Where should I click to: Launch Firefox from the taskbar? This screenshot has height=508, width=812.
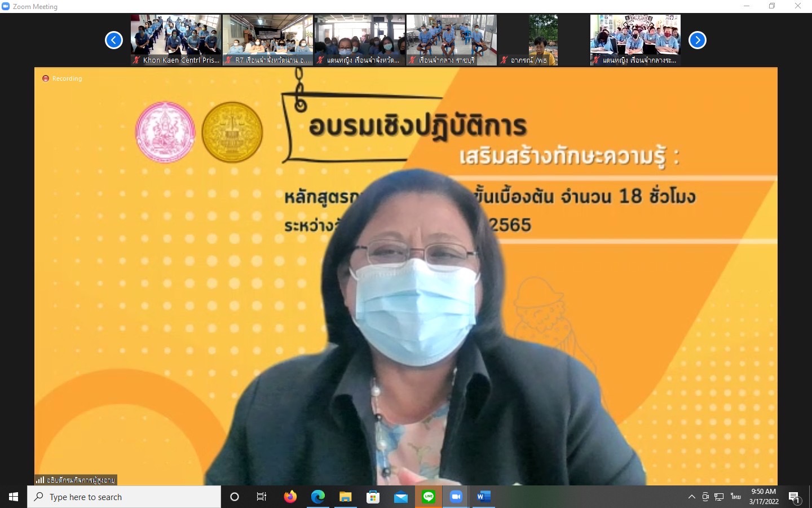[x=290, y=497]
